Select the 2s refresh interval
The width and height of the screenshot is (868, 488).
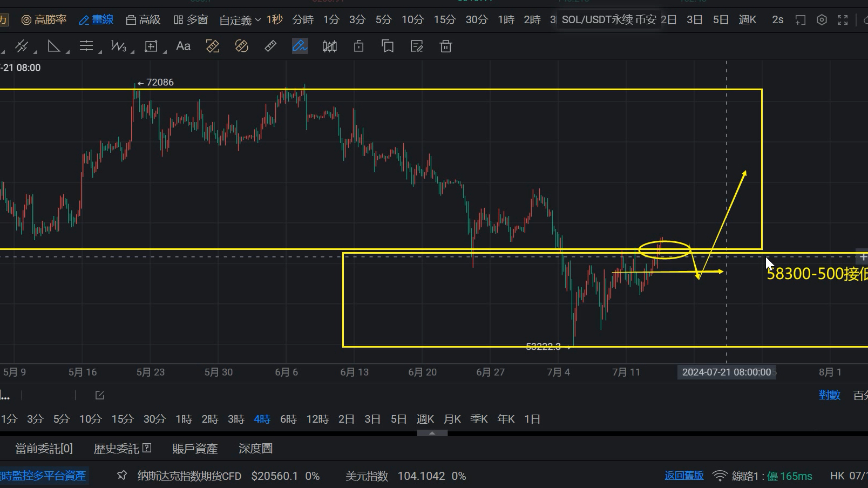[x=778, y=20]
